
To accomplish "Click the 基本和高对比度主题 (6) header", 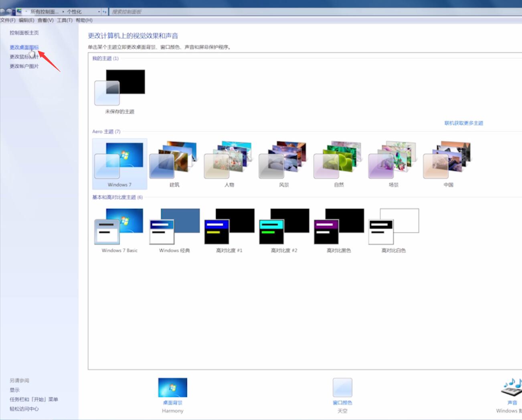I will pyautogui.click(x=117, y=197).
